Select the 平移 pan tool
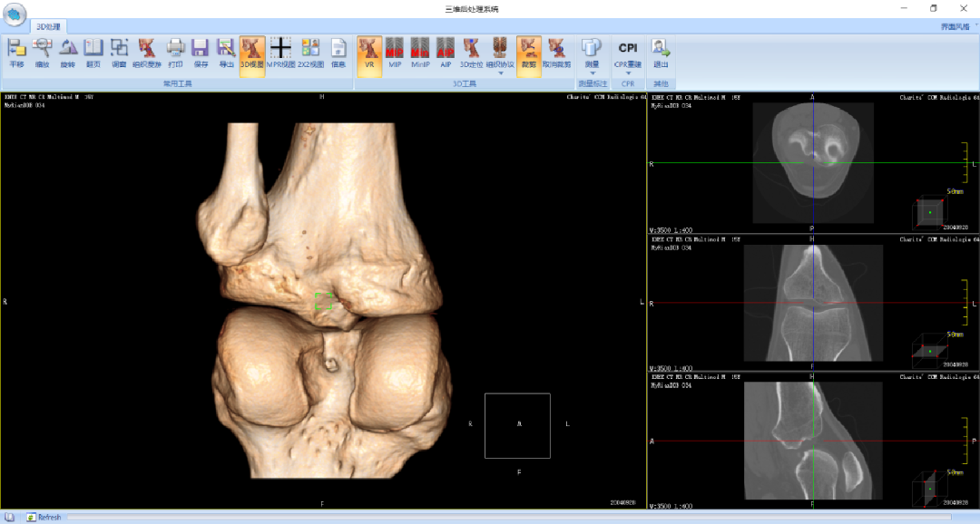The image size is (980, 524). (x=17, y=53)
